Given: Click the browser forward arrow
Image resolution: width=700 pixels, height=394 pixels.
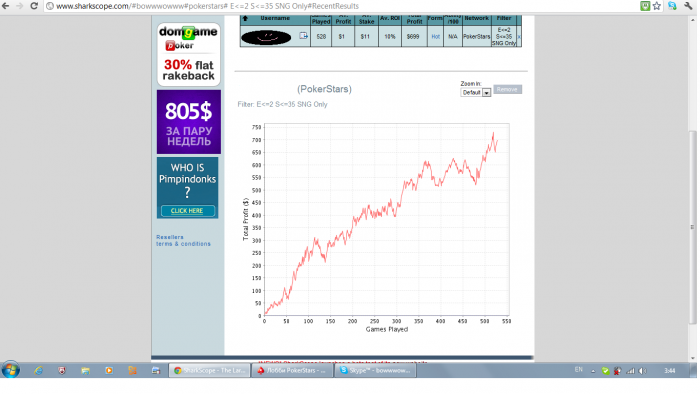Looking at the screenshot, I should click(20, 6).
